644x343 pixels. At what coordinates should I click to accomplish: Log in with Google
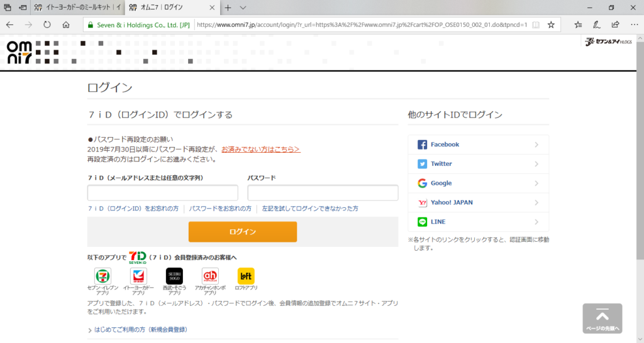coord(479,183)
